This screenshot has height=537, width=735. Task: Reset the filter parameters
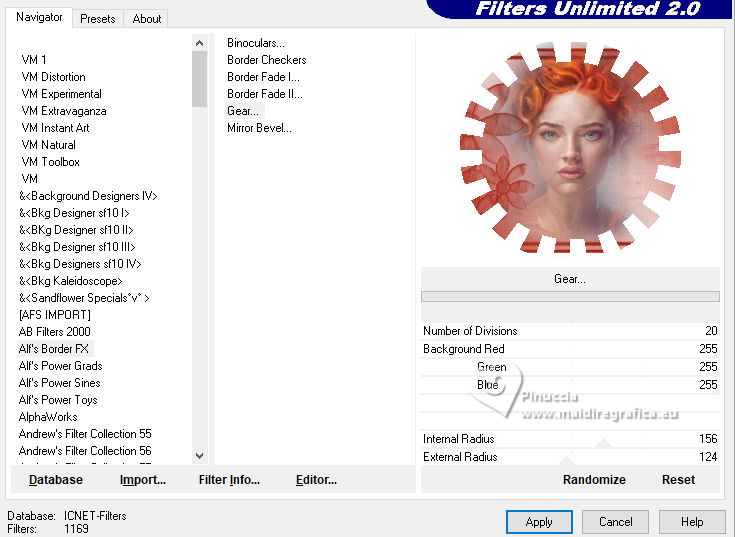678,480
